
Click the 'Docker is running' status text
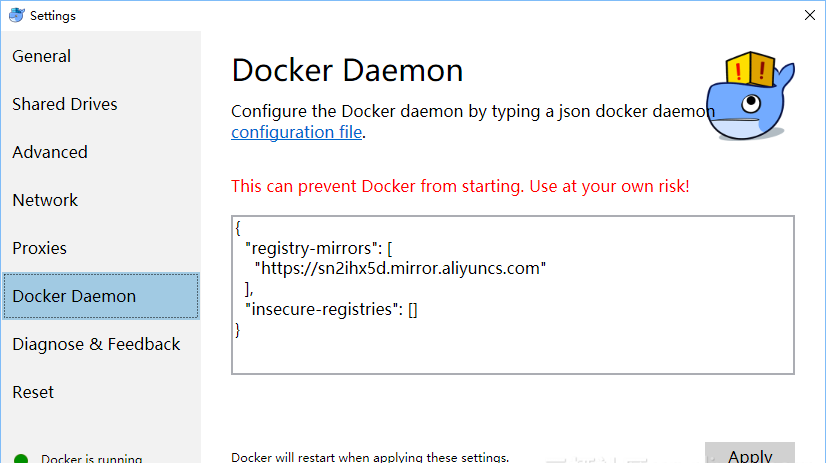point(92,459)
